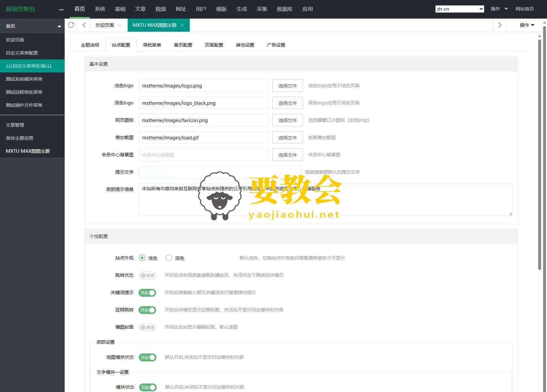The width and height of the screenshot is (547, 392).
Task: Close the MXTU MAX图图主题 tab
Action: click(182, 25)
